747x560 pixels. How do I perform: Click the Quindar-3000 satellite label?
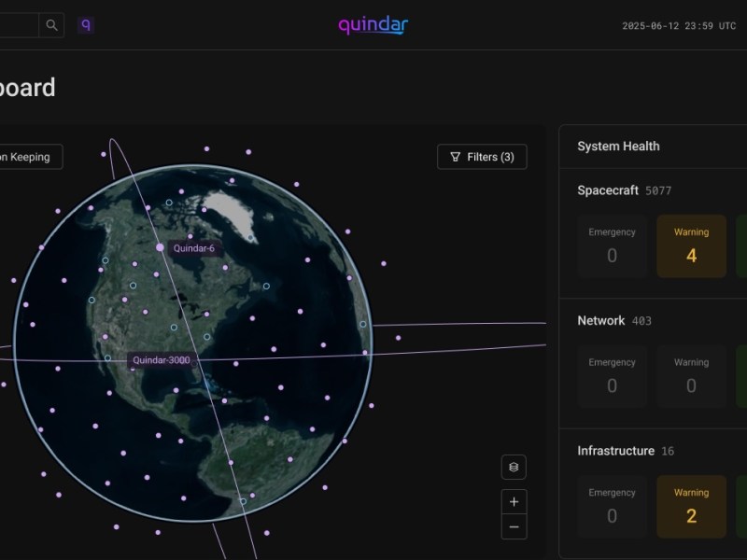(161, 360)
